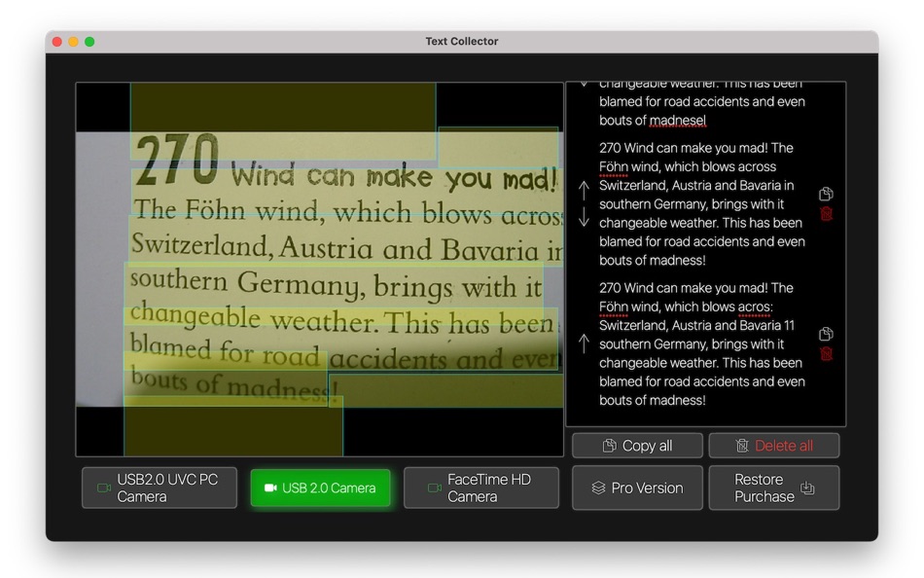924x578 pixels.
Task: Close the Text Collector window
Action: click(57, 42)
